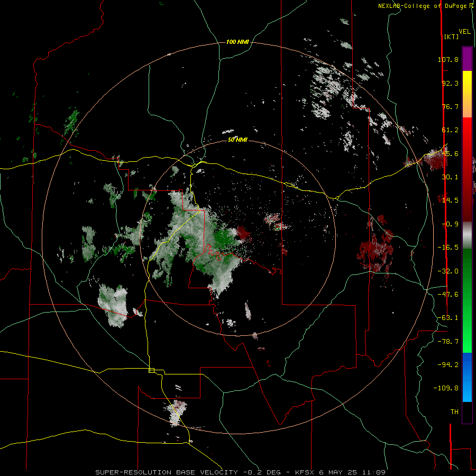Click the purple top segment of color bar
The width and height of the screenshot is (476, 476).
click(x=467, y=59)
